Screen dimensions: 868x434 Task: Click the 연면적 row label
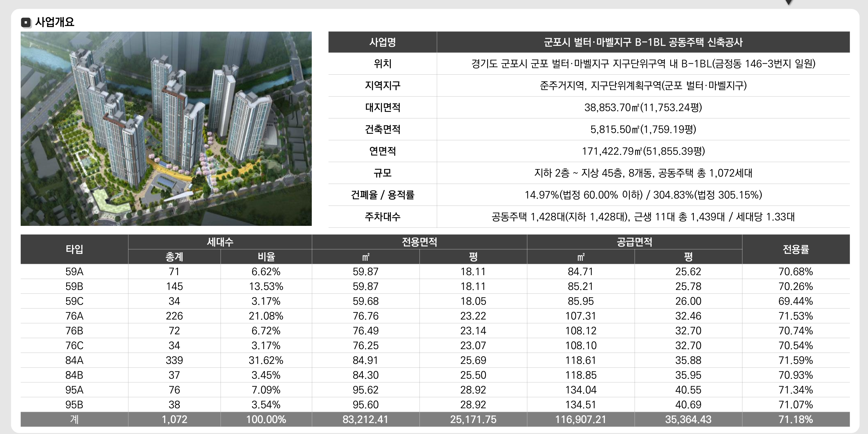coord(382,151)
